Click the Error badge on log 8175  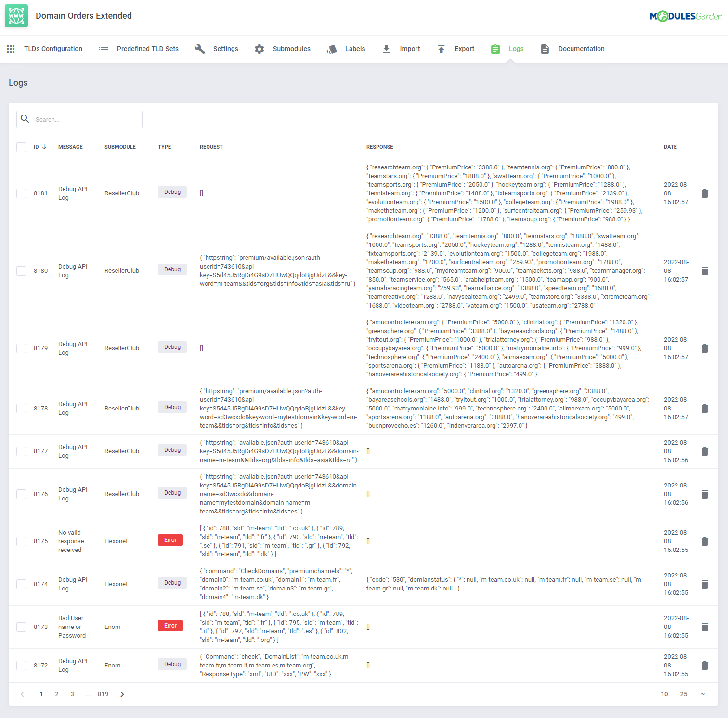pyautogui.click(x=170, y=540)
